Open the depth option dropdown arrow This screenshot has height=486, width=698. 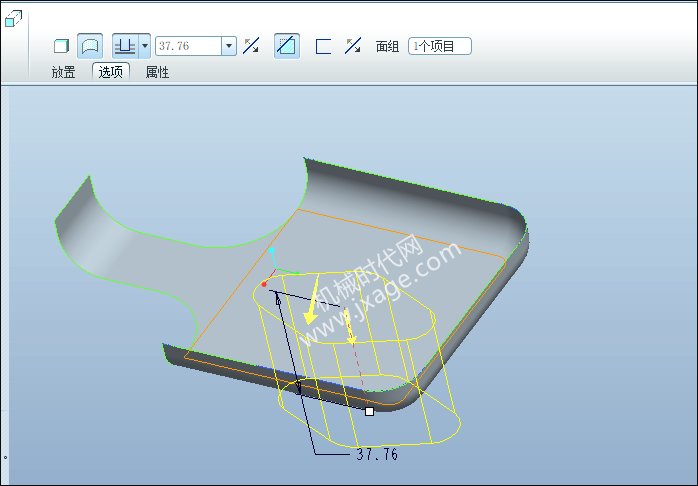145,46
